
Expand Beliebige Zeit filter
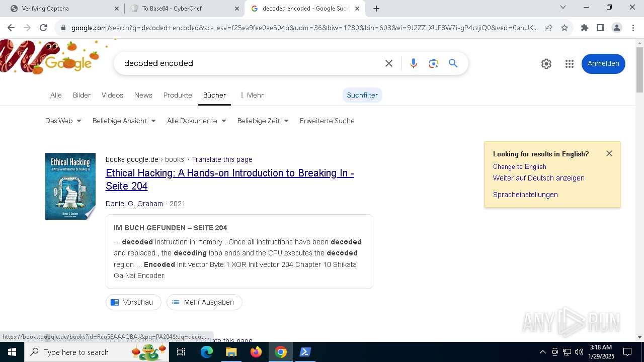[x=263, y=121]
